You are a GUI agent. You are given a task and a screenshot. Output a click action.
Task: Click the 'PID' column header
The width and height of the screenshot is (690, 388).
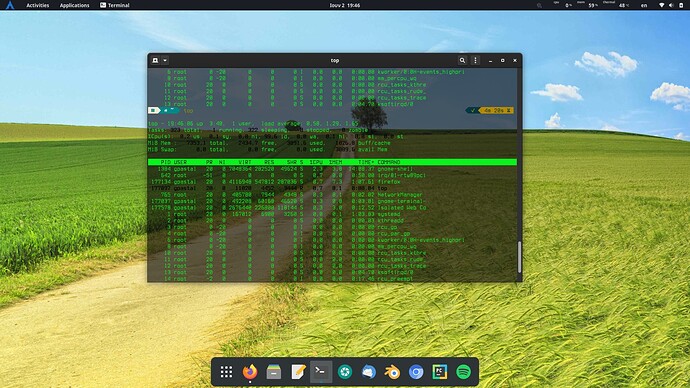165,162
